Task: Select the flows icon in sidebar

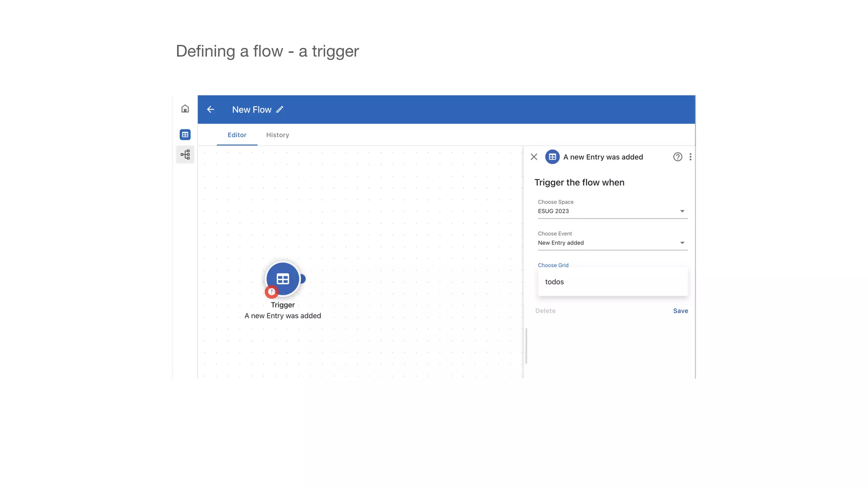Action: pyautogui.click(x=185, y=155)
